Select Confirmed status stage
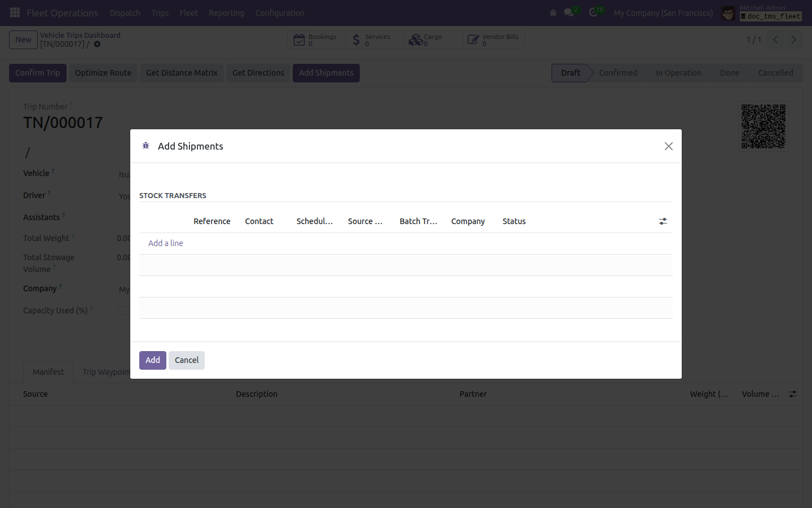812x508 pixels. pyautogui.click(x=618, y=73)
